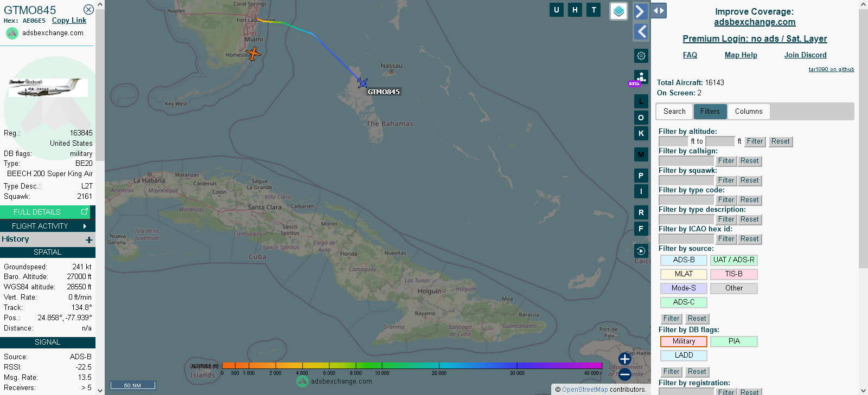Toggle the LADD DB flag filter

(684, 355)
